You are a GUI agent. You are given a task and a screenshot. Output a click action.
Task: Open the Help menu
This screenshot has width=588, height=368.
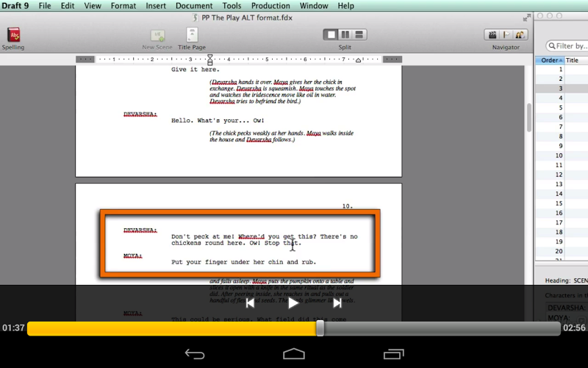coord(345,6)
